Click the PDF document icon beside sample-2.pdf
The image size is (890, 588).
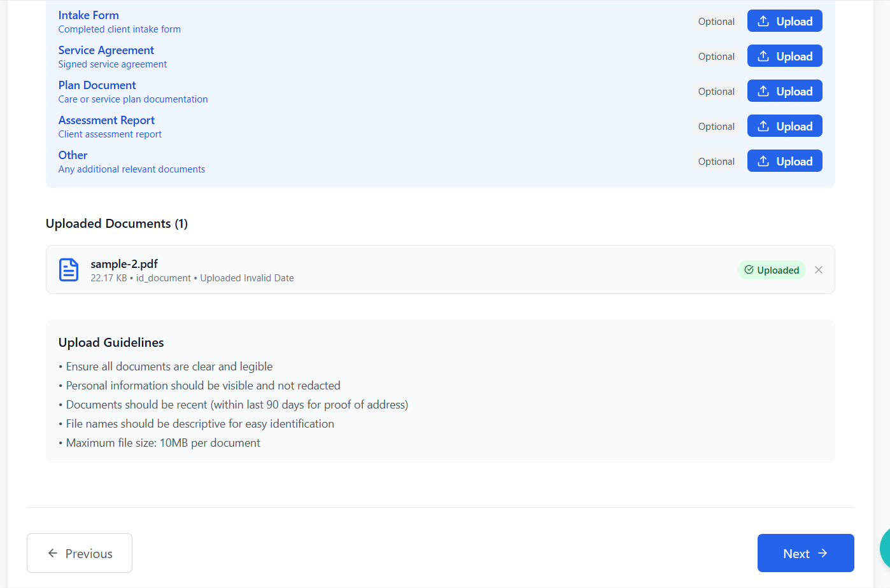pos(68,269)
